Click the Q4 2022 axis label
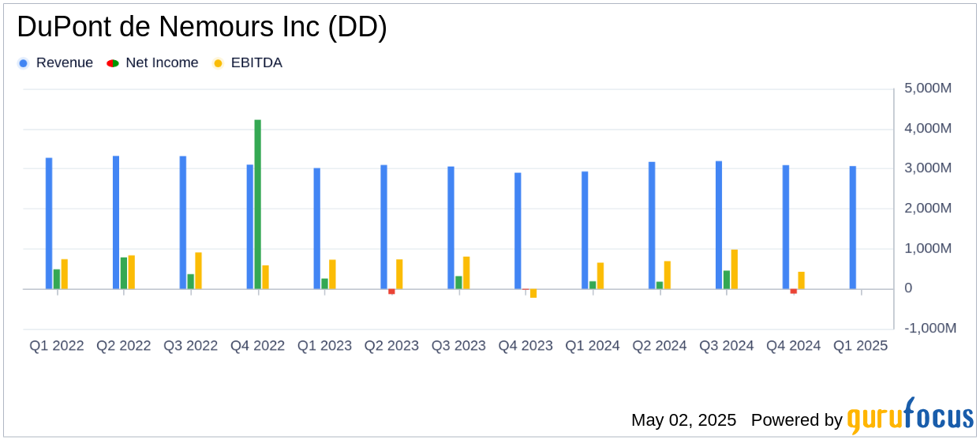 coord(258,346)
